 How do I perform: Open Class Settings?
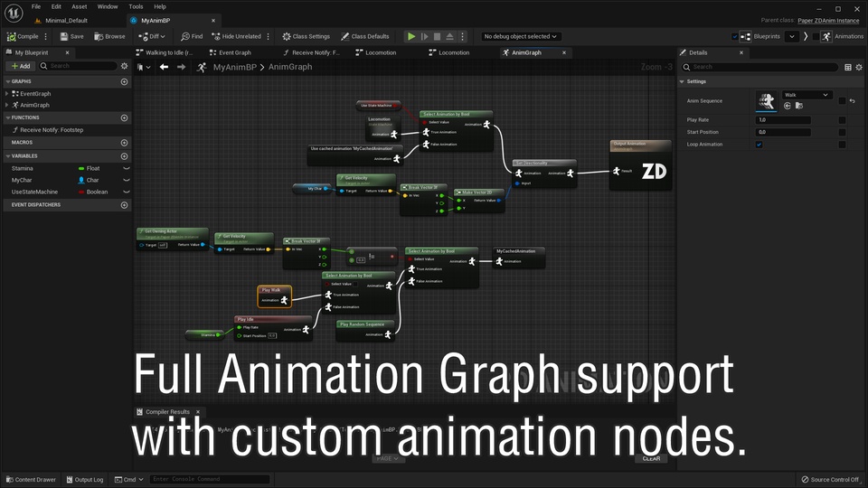click(306, 36)
